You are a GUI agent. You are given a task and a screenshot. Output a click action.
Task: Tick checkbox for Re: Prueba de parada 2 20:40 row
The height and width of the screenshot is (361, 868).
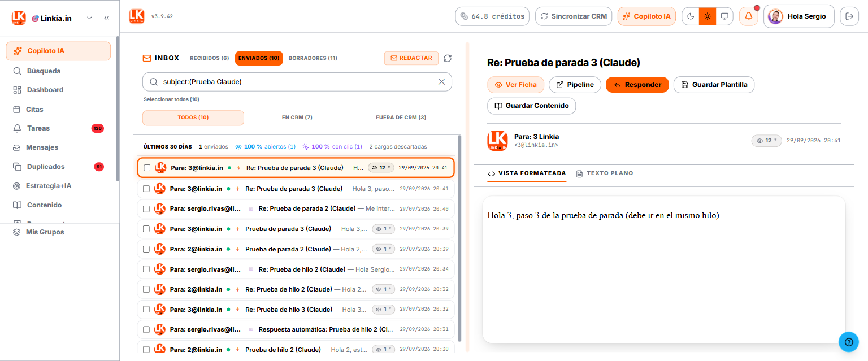[x=146, y=208]
